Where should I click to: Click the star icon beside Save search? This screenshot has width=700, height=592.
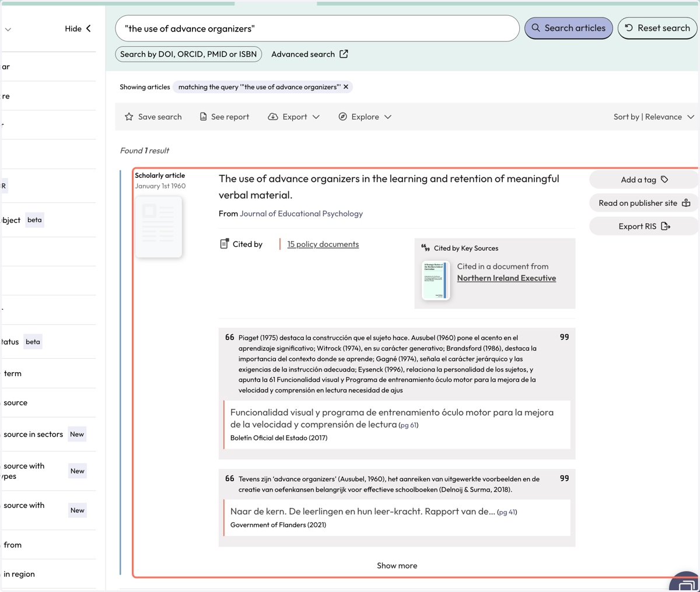click(x=129, y=117)
